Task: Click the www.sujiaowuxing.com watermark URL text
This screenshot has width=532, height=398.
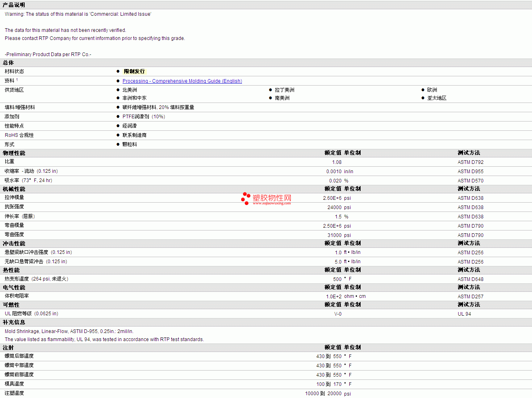Action: click(271, 203)
